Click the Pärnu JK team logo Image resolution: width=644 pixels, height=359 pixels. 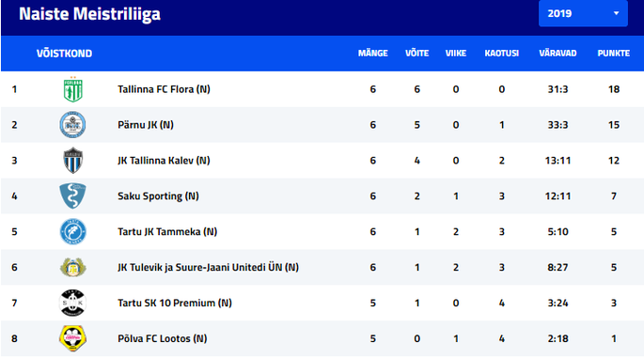coord(72,125)
